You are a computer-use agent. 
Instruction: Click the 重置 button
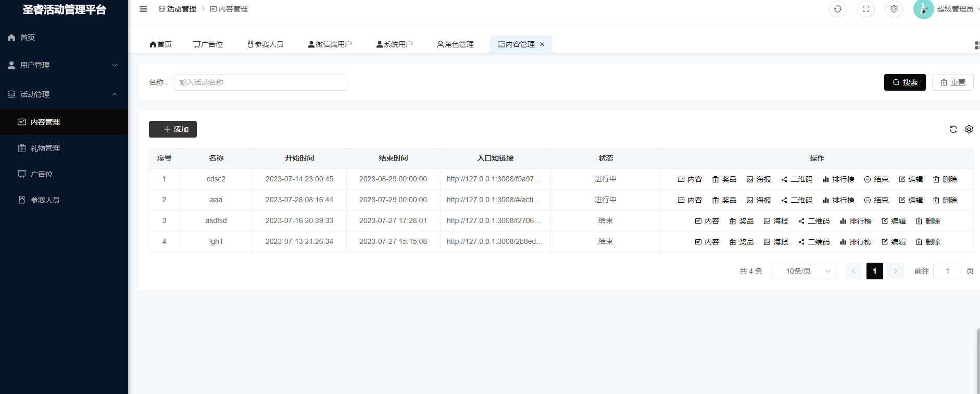tap(953, 82)
